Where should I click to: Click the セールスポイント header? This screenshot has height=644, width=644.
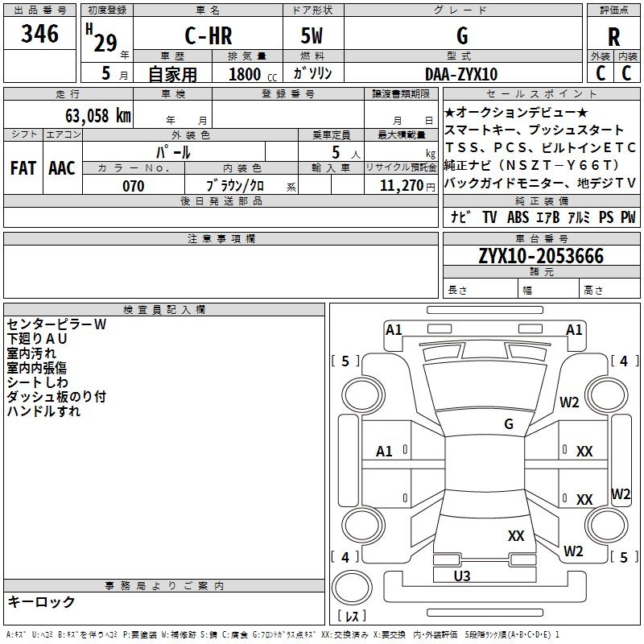[x=541, y=93]
